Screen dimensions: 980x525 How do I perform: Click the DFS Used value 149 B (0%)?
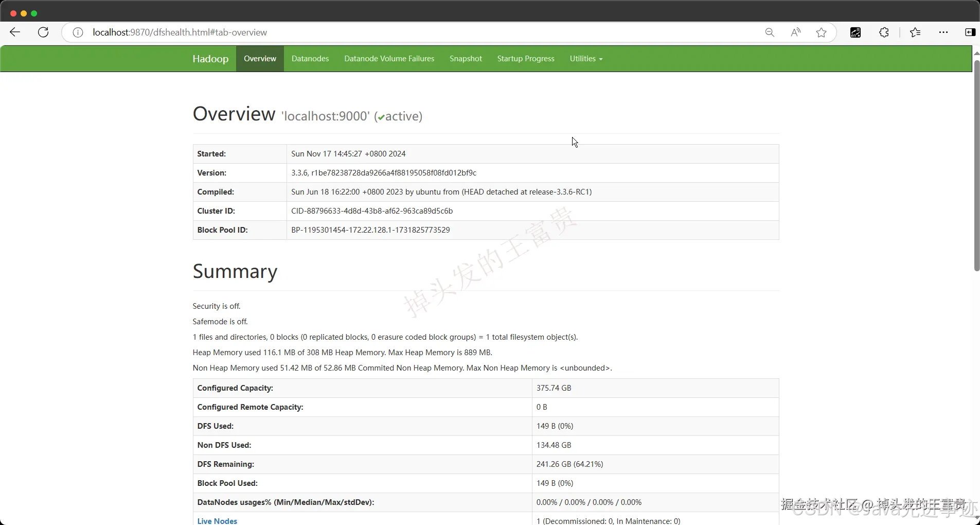point(555,426)
